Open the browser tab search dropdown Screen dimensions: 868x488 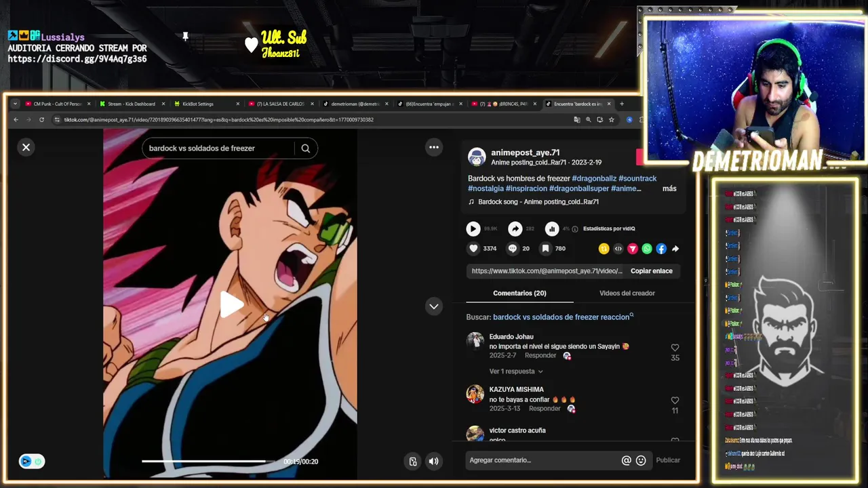(x=16, y=104)
